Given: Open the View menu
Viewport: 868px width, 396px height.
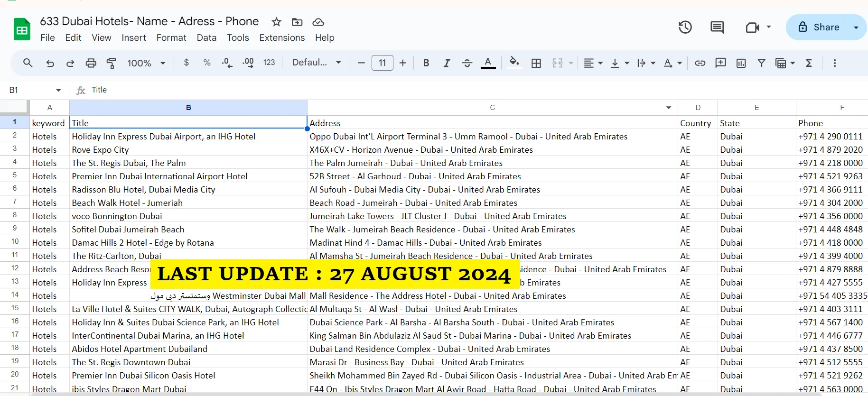Looking at the screenshot, I should coord(102,37).
